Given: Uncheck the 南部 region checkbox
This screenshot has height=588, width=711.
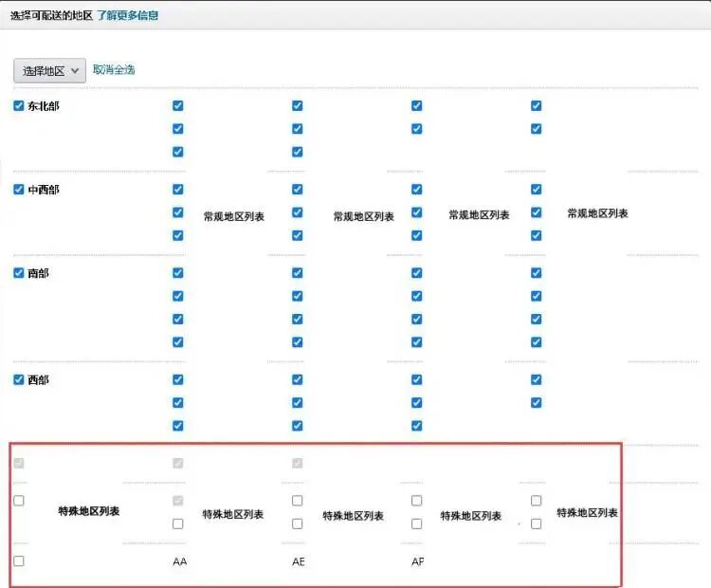Looking at the screenshot, I should 19,273.
